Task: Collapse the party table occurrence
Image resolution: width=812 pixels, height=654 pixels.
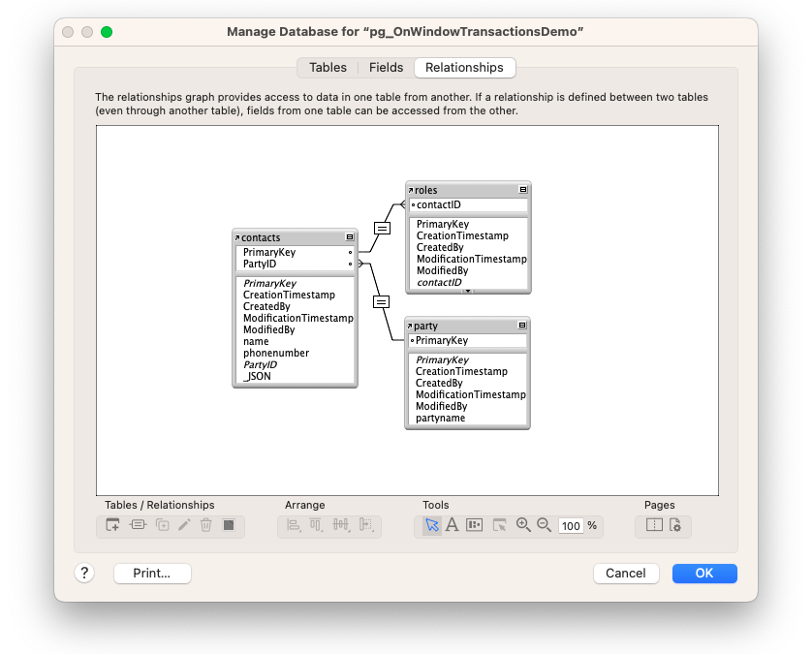Action: 522,326
